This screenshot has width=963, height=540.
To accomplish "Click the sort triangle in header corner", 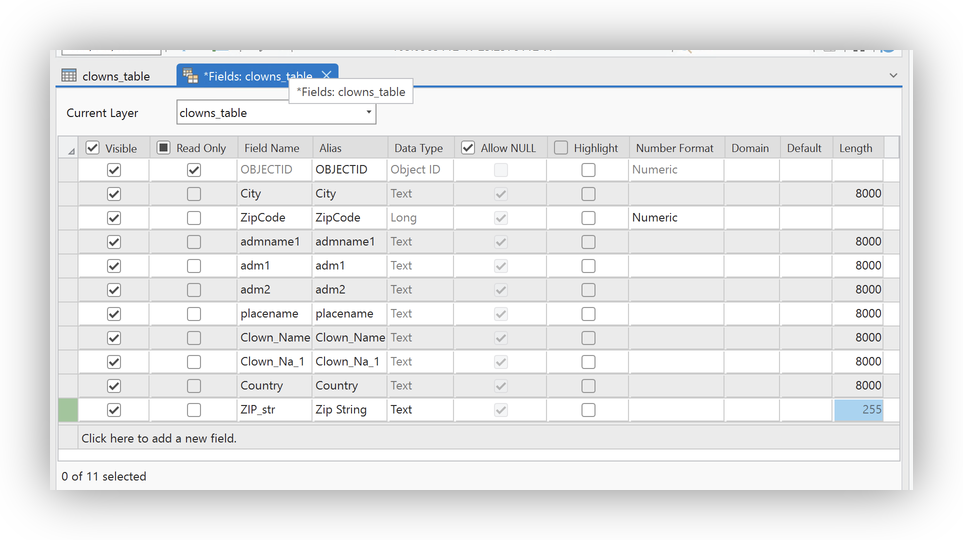I will (70, 150).
